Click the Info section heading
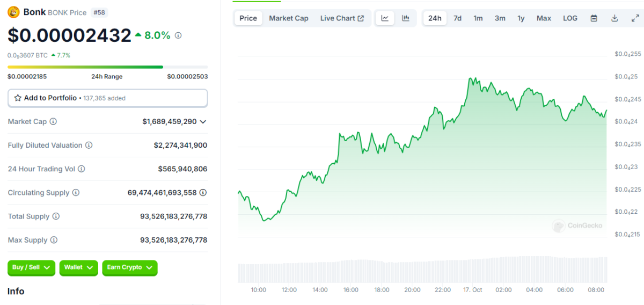Viewport: 644px width, 305px height. 16,291
